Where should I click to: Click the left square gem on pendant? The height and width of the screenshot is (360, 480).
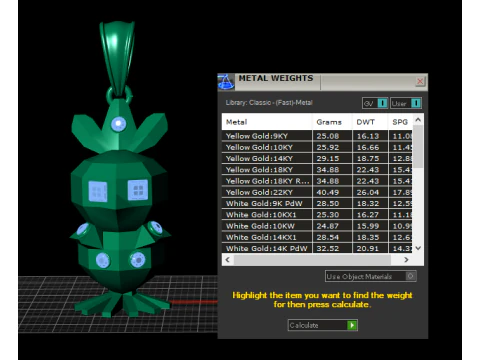98,192
